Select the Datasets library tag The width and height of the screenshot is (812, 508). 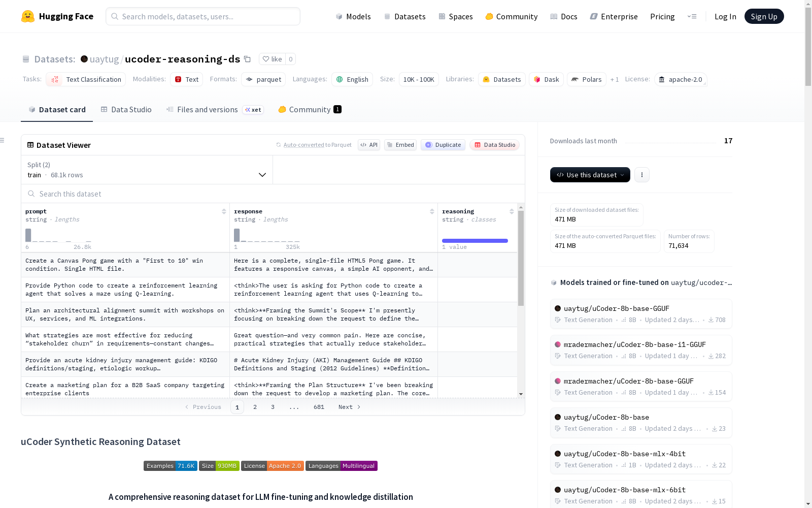[x=501, y=79]
